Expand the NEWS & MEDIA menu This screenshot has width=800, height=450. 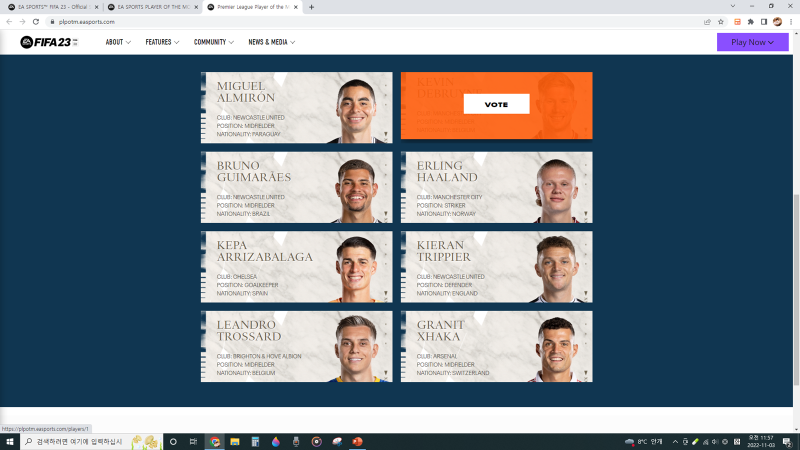(x=271, y=42)
